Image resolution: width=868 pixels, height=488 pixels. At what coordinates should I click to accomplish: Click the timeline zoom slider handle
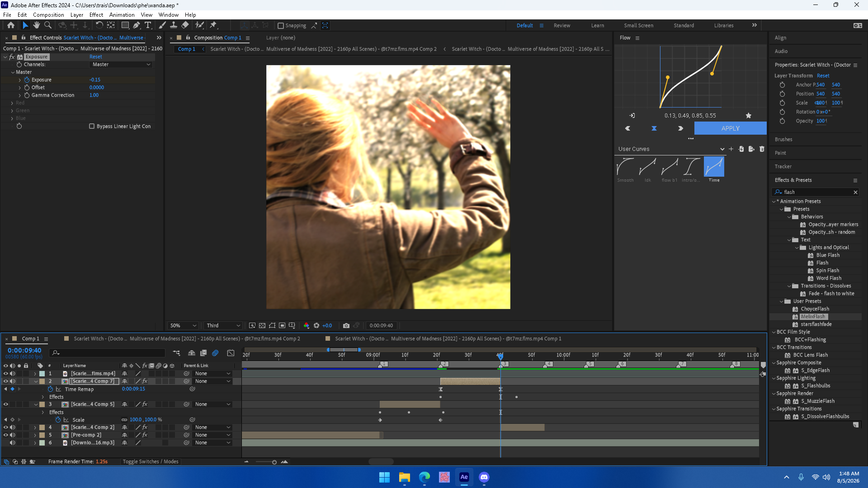[274, 462]
